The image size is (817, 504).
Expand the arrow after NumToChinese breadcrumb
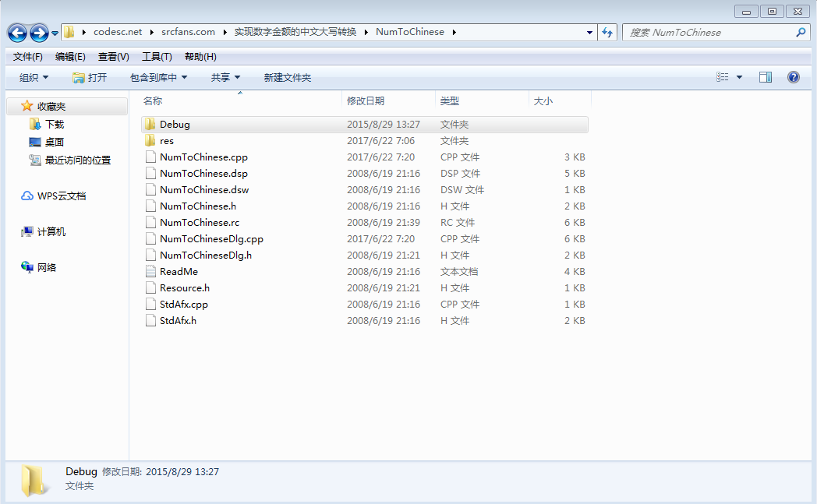pyautogui.click(x=454, y=32)
